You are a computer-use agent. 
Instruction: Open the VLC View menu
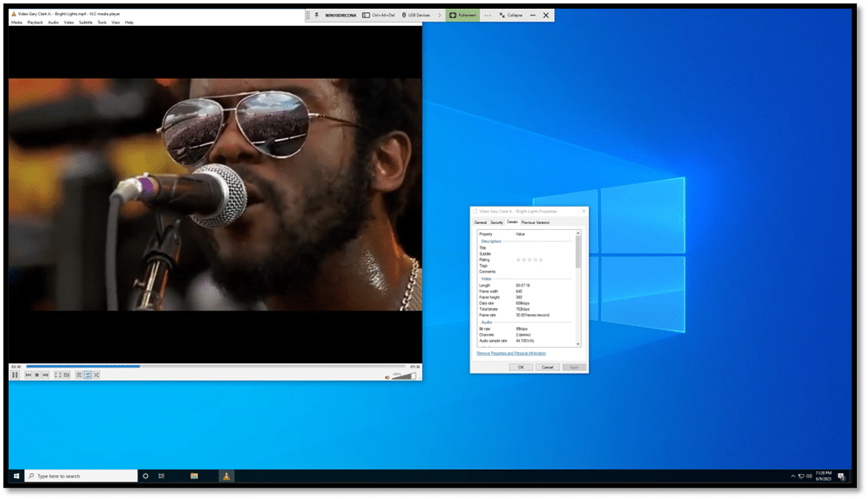(x=116, y=22)
